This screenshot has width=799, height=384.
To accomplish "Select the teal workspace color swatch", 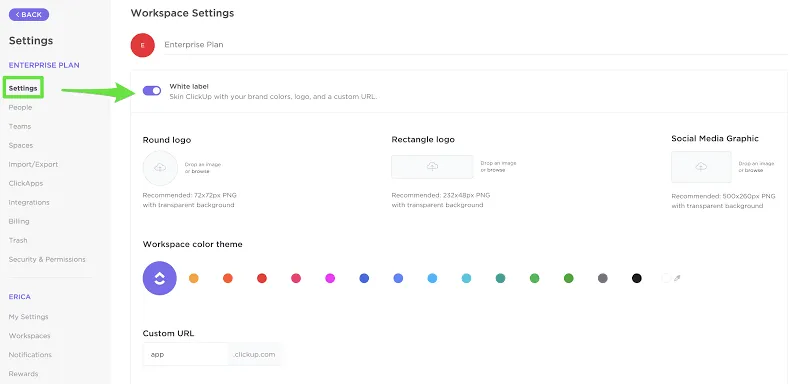I will pyautogui.click(x=500, y=278).
